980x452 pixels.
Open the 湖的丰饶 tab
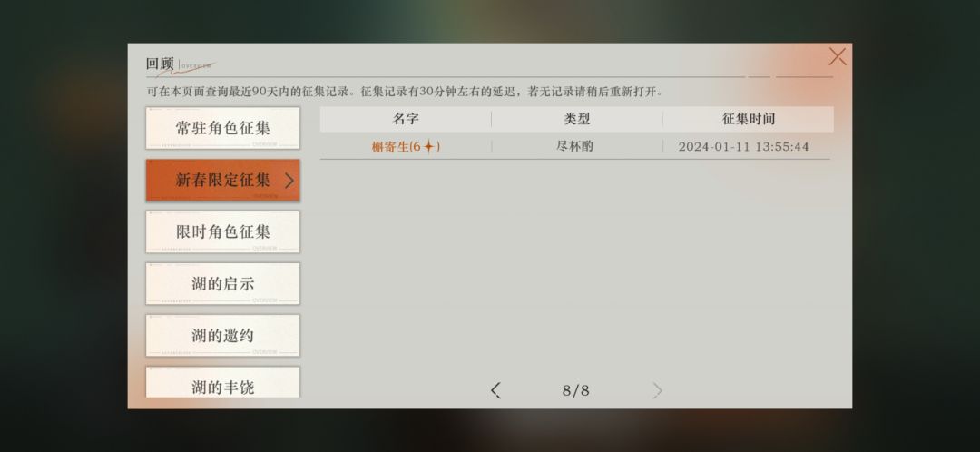click(222, 382)
